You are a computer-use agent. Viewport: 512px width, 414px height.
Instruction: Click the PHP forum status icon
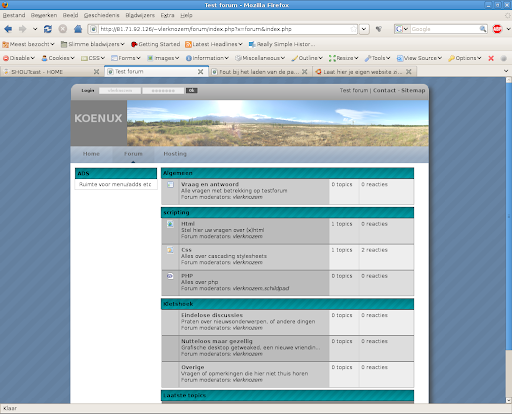click(170, 276)
